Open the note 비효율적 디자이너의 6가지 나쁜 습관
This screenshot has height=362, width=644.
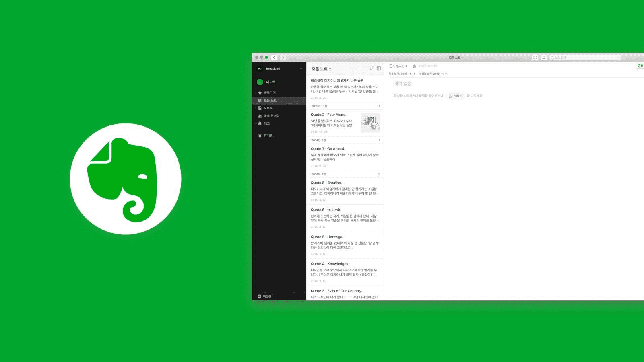click(345, 89)
